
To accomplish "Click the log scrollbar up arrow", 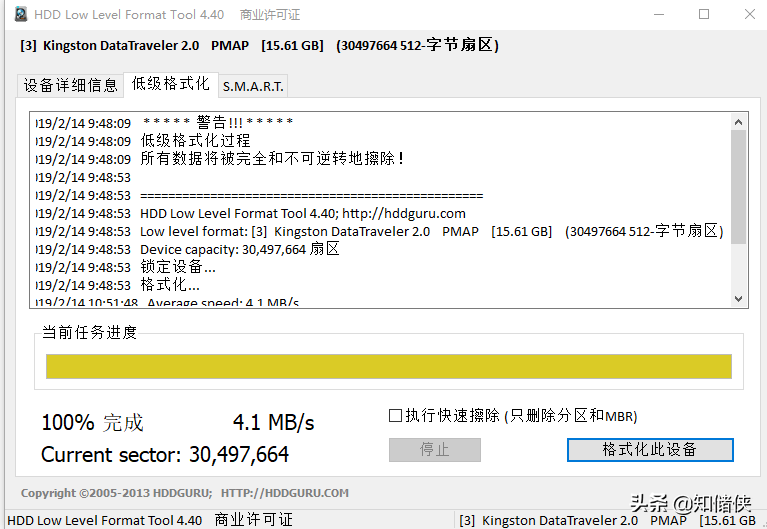I will (x=739, y=122).
